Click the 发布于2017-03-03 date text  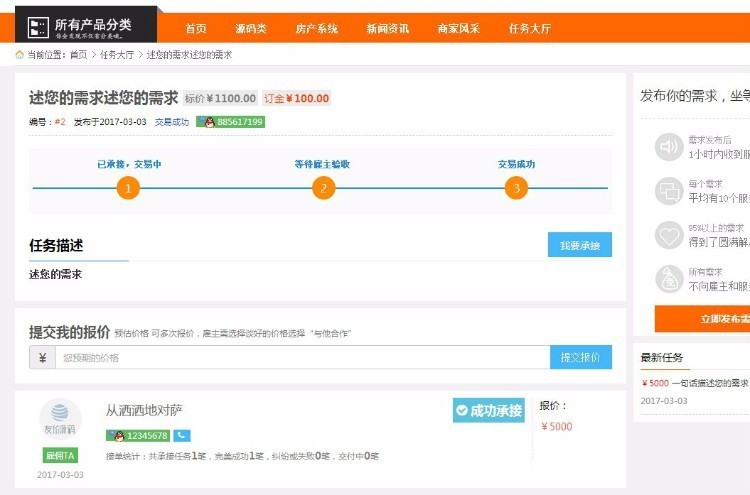[x=110, y=122]
